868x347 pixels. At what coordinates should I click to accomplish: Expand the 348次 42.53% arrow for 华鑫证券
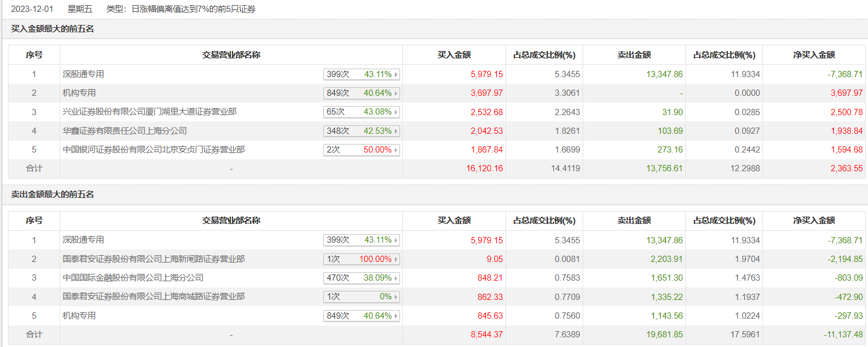coord(395,131)
